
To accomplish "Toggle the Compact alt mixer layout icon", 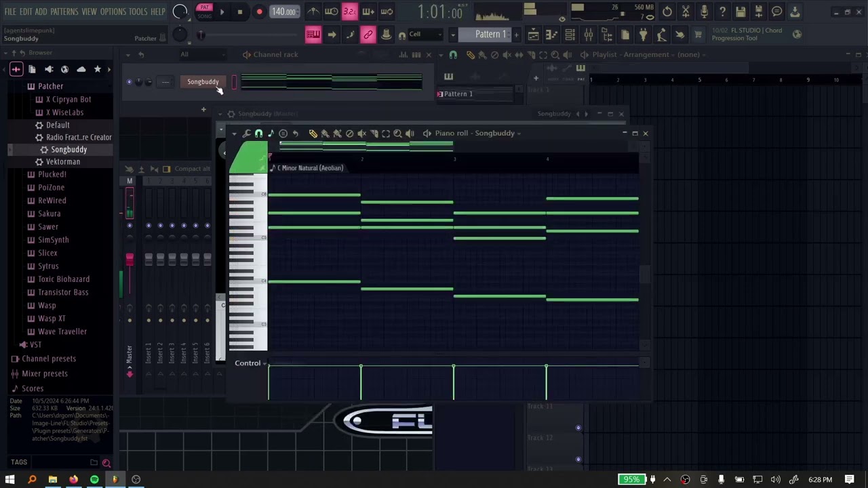I will point(166,169).
